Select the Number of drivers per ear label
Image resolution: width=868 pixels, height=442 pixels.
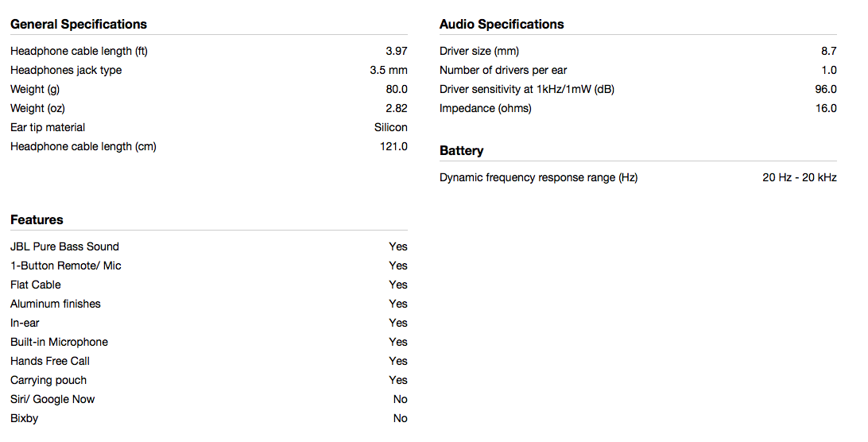tap(503, 70)
